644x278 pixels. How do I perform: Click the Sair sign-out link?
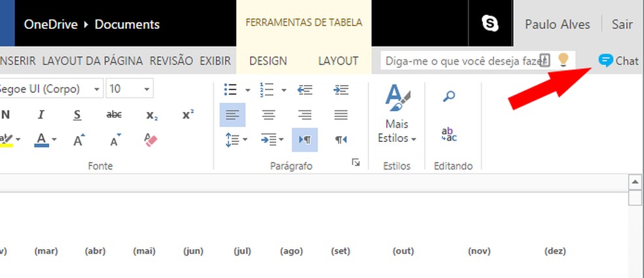(x=622, y=25)
